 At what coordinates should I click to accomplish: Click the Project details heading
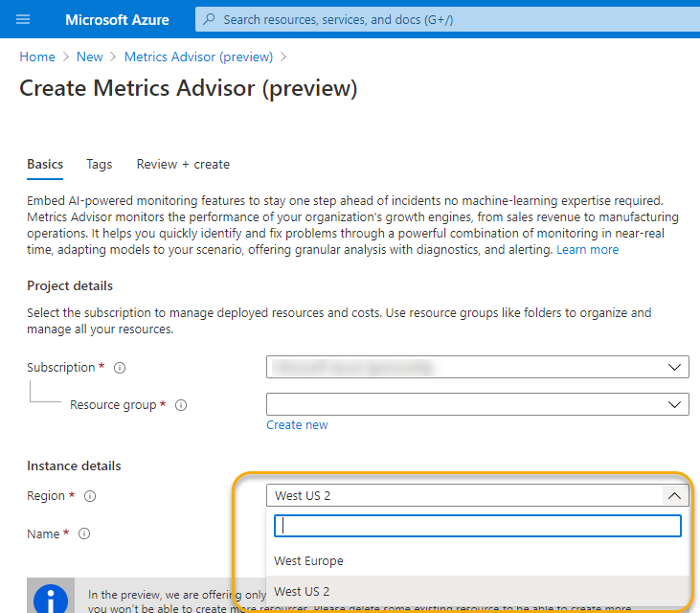(x=70, y=285)
